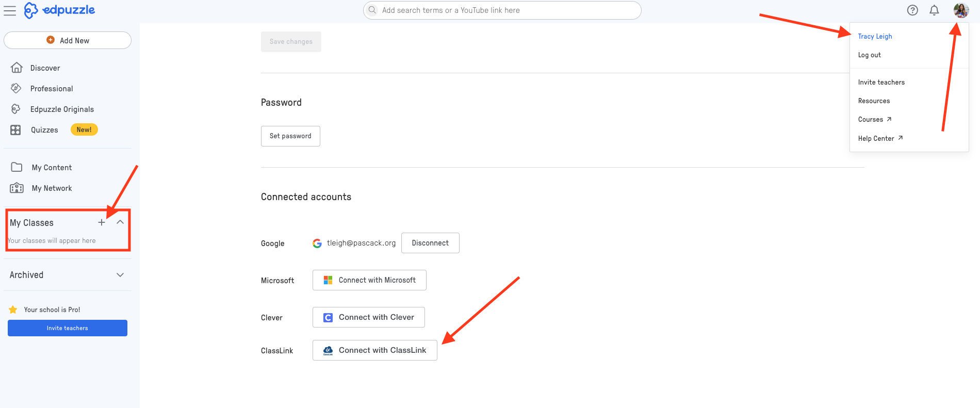
Task: Open Help Center external link
Action: tap(880, 138)
